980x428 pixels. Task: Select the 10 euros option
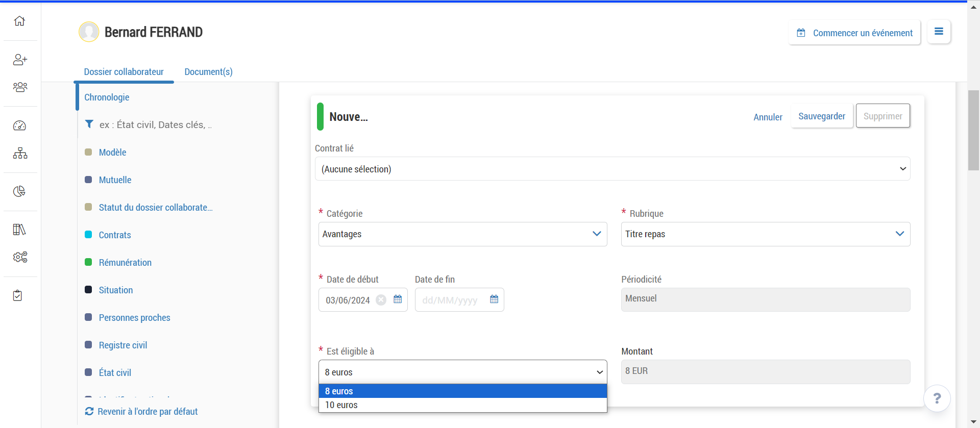click(341, 405)
